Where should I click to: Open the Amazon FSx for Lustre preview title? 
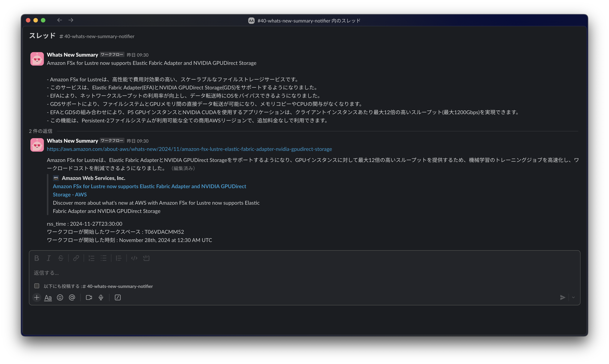[149, 191]
